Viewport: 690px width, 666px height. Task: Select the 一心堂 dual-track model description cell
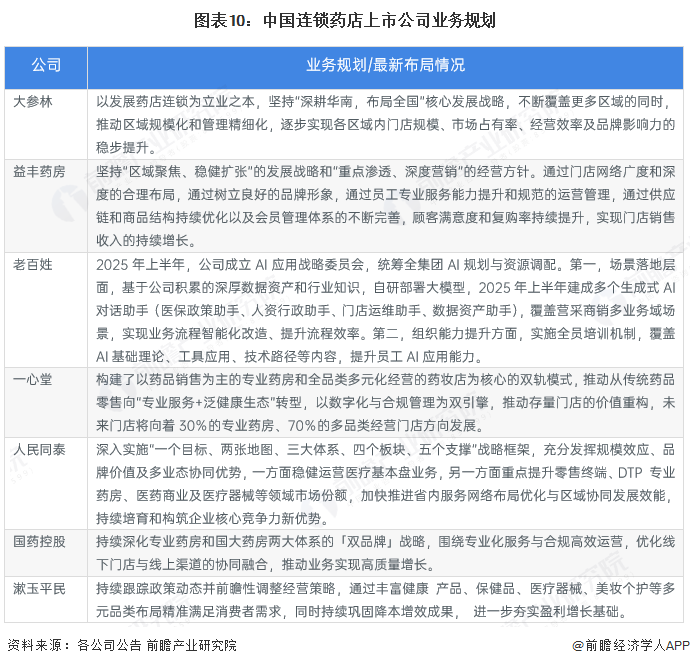[385, 402]
